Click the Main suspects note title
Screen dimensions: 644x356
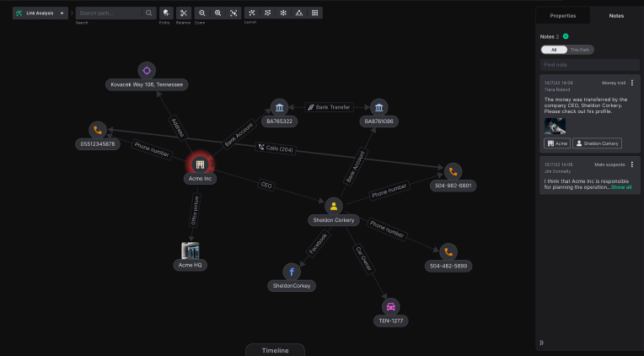(x=609, y=165)
